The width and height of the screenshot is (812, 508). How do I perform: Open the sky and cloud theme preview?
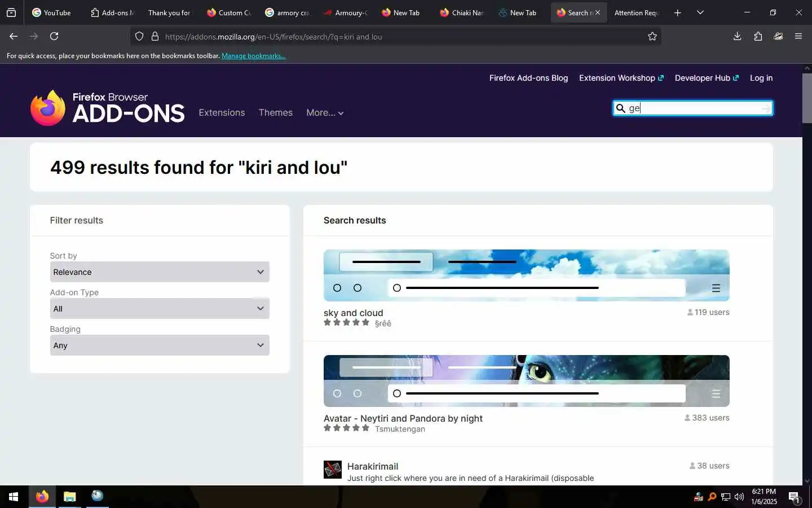(526, 275)
